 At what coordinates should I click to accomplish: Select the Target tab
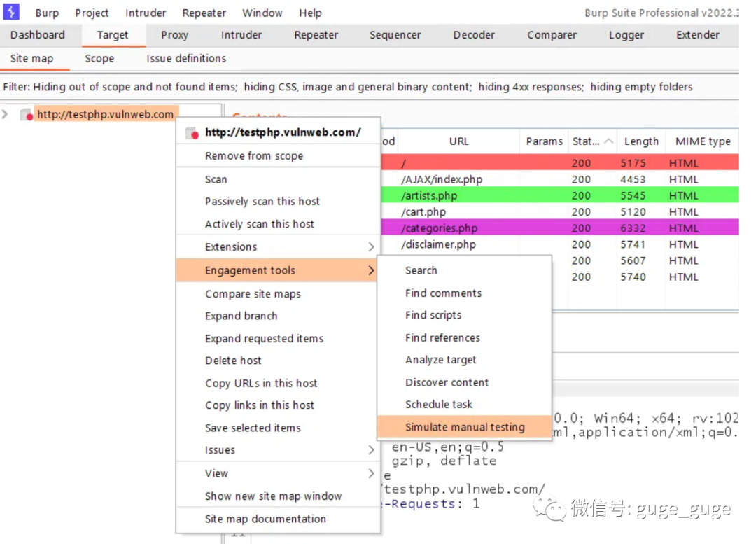(113, 35)
